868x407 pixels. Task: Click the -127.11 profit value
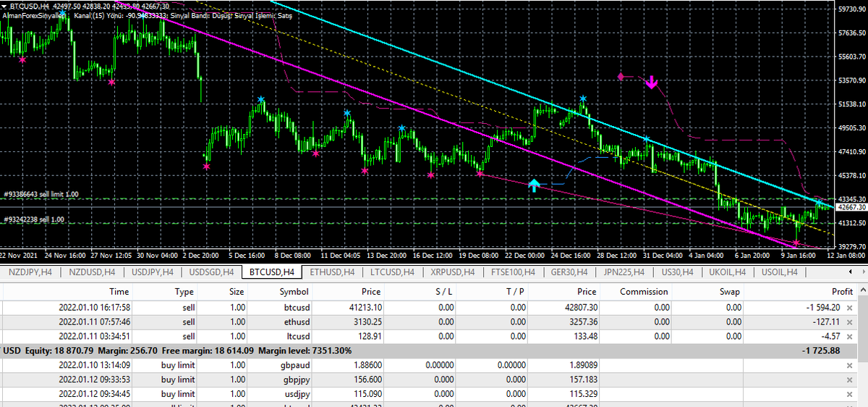click(x=826, y=322)
